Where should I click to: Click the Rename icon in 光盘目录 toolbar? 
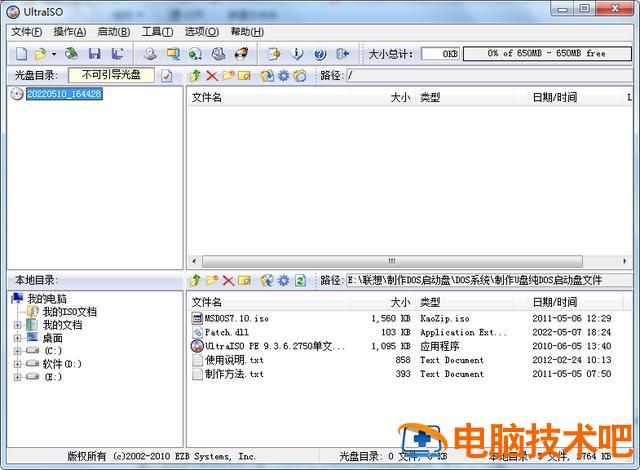tap(244, 75)
